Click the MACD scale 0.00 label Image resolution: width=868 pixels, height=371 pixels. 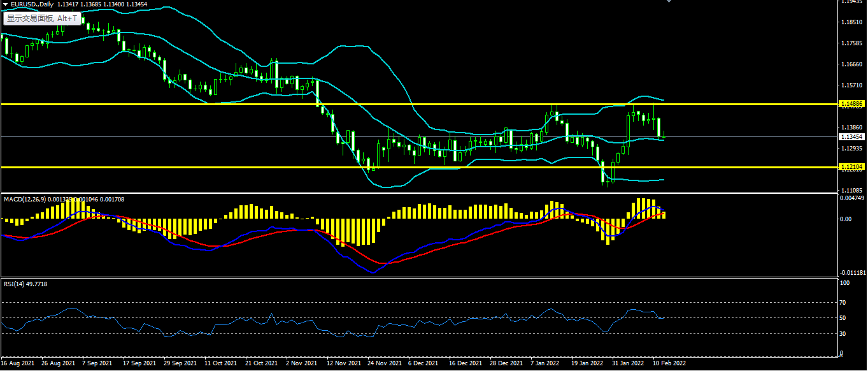(846, 219)
